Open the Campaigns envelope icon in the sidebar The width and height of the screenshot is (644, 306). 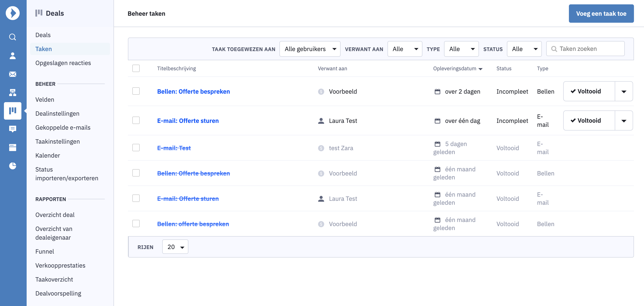coord(12,74)
